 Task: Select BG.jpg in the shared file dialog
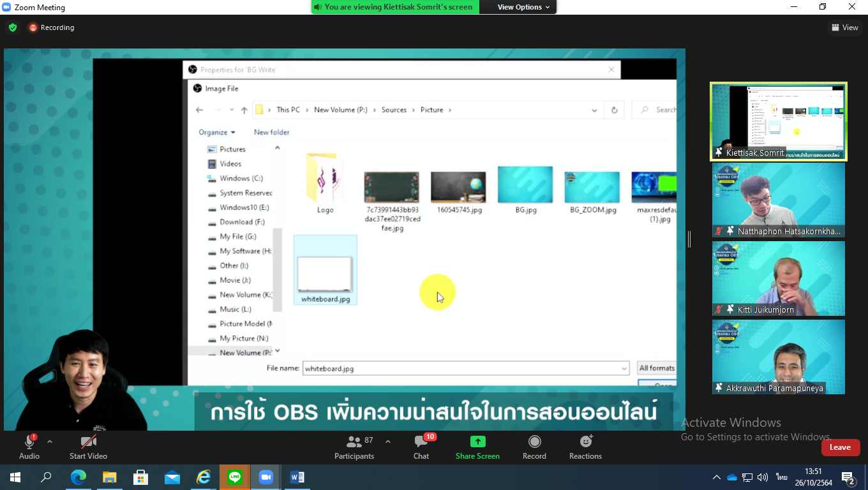point(525,189)
